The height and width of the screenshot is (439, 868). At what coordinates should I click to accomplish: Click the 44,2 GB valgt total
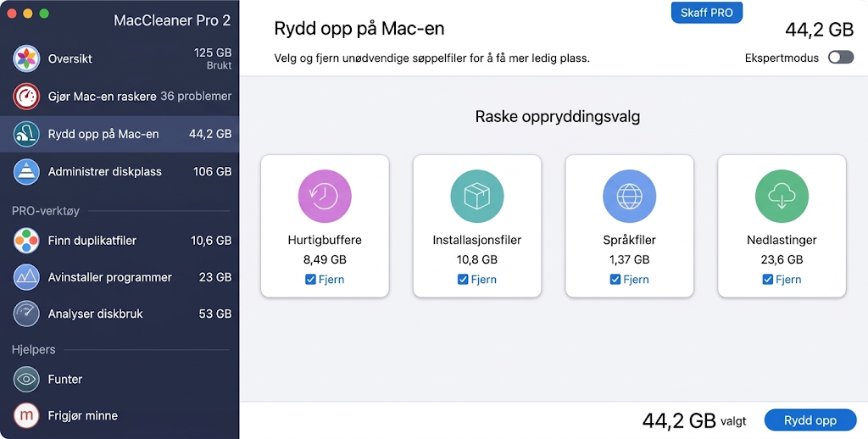(694, 420)
